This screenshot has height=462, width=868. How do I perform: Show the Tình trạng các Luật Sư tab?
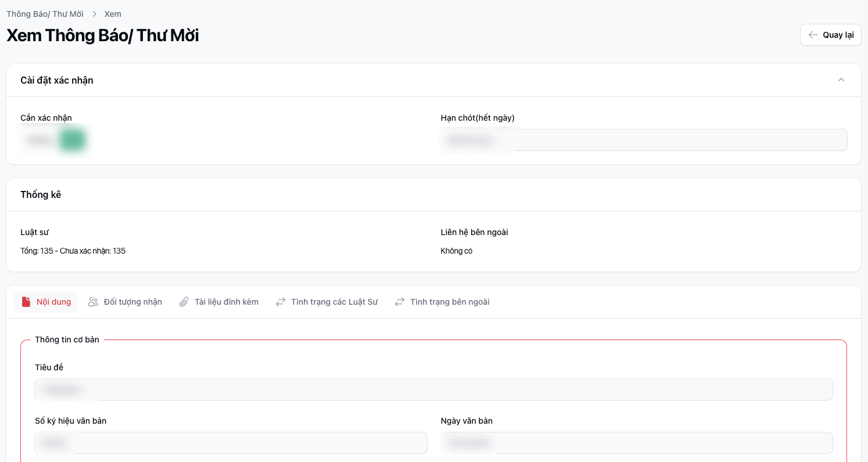[334, 302]
